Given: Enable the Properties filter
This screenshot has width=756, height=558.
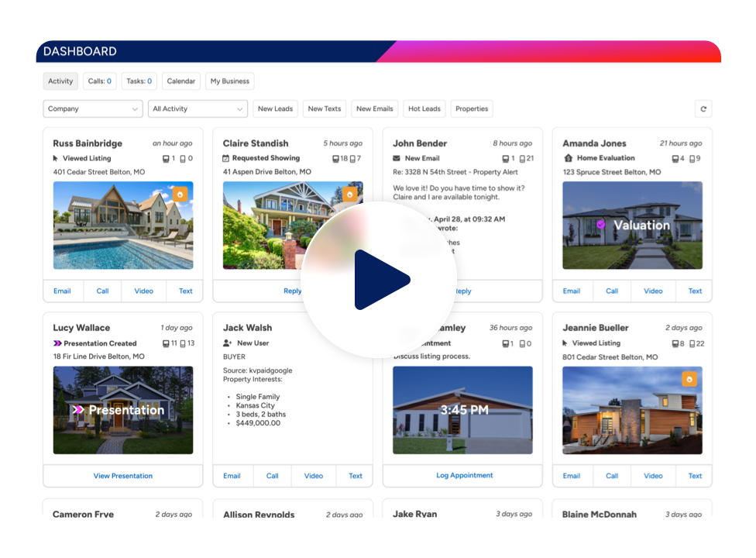Looking at the screenshot, I should tap(472, 109).
